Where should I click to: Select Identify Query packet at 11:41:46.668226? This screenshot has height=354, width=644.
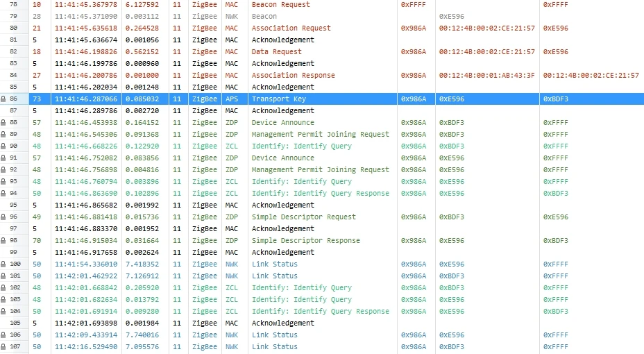(301, 146)
